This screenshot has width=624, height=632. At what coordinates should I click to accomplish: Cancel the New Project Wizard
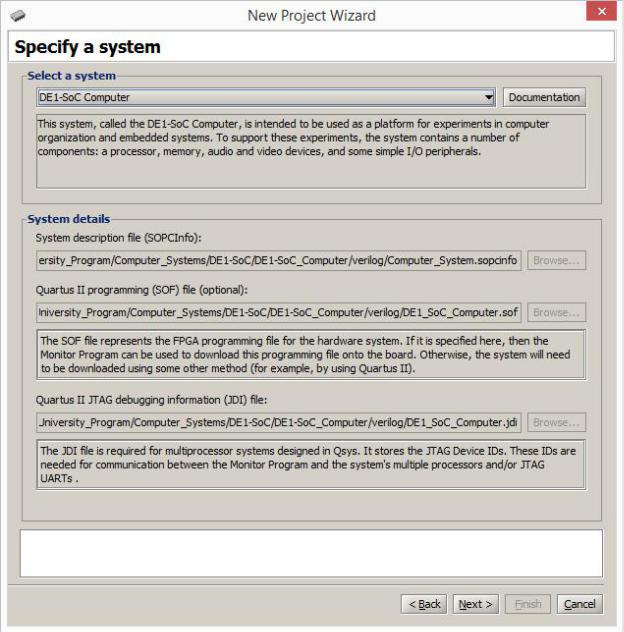coord(580,604)
